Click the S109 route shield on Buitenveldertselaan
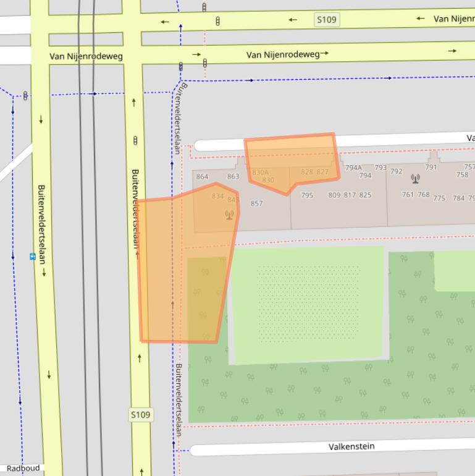The width and height of the screenshot is (475, 476). (x=140, y=415)
